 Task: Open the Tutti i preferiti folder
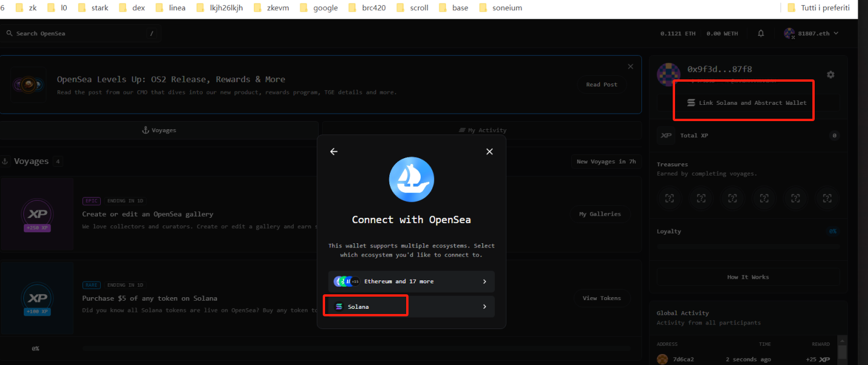click(x=819, y=8)
